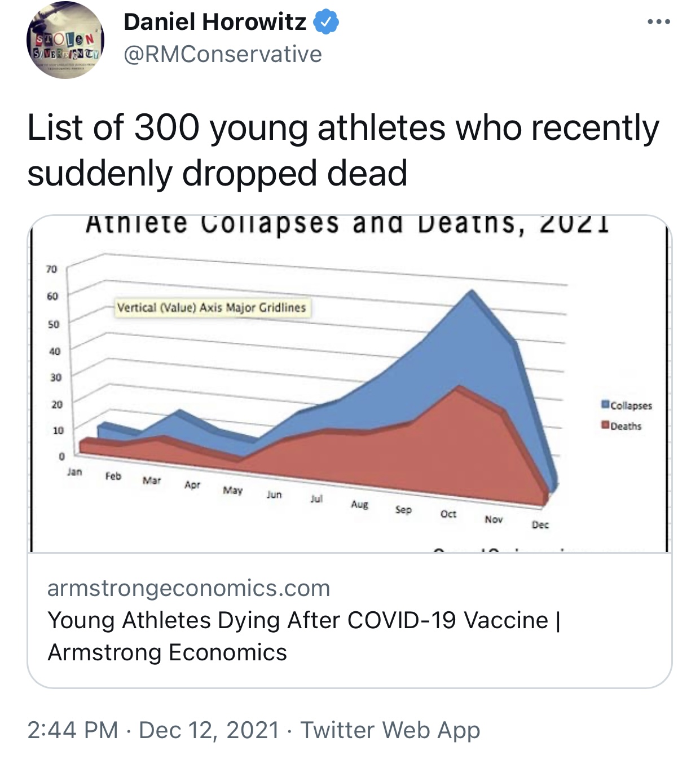Screen dimensions: 700x759
Task: Click the Deaths legend label
Action: [626, 426]
